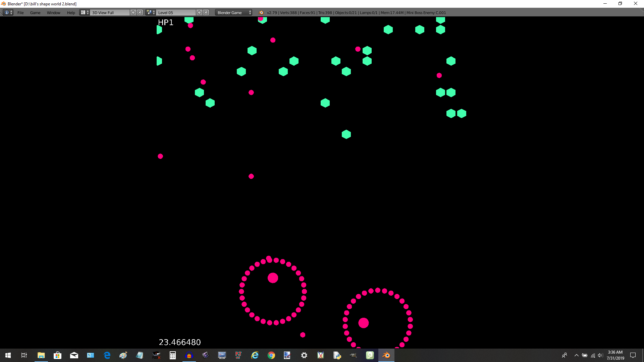
Task: Delete the Level 05 scene
Action: [206, 12]
